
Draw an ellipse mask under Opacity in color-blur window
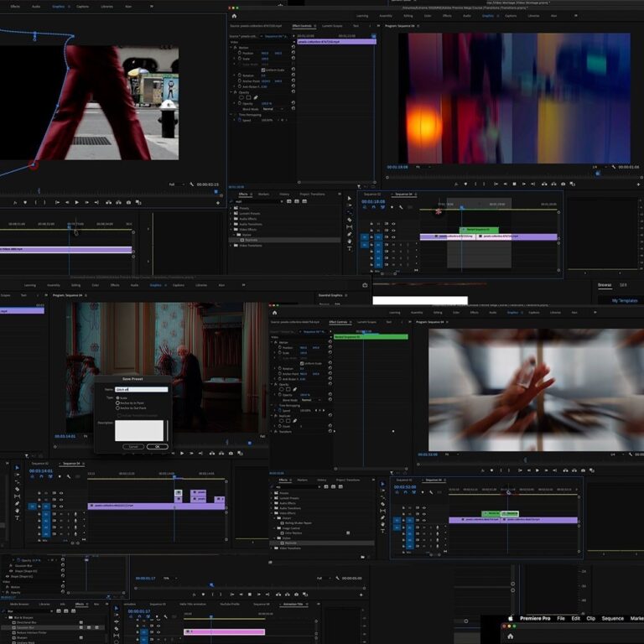[241, 98]
